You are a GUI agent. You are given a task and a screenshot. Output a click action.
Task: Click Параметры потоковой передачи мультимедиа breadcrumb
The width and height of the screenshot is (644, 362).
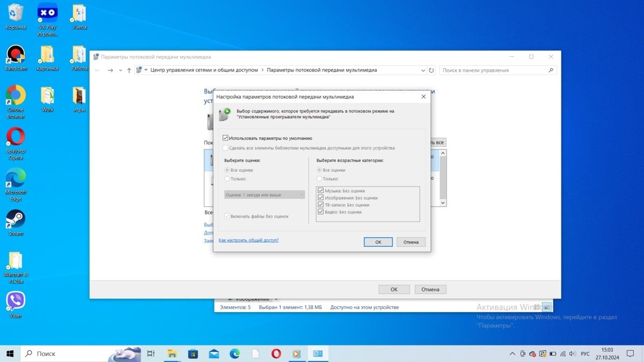pos(322,70)
